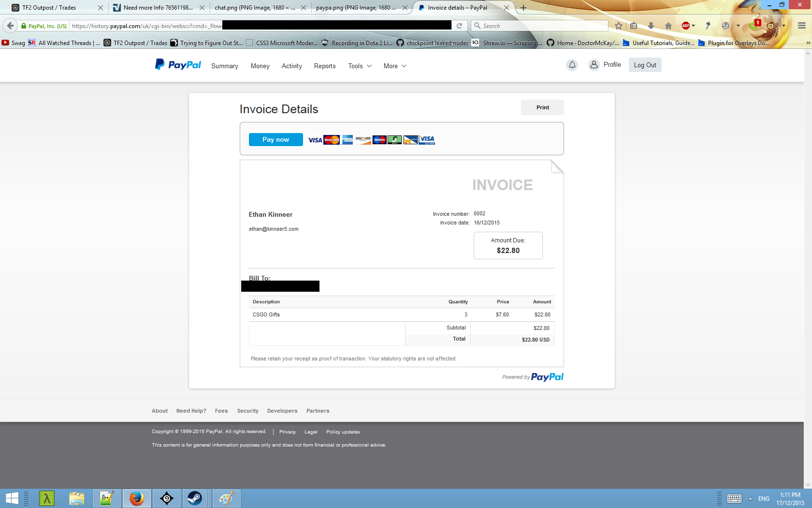Open the Firefox downloads arrow icon

coord(651,26)
